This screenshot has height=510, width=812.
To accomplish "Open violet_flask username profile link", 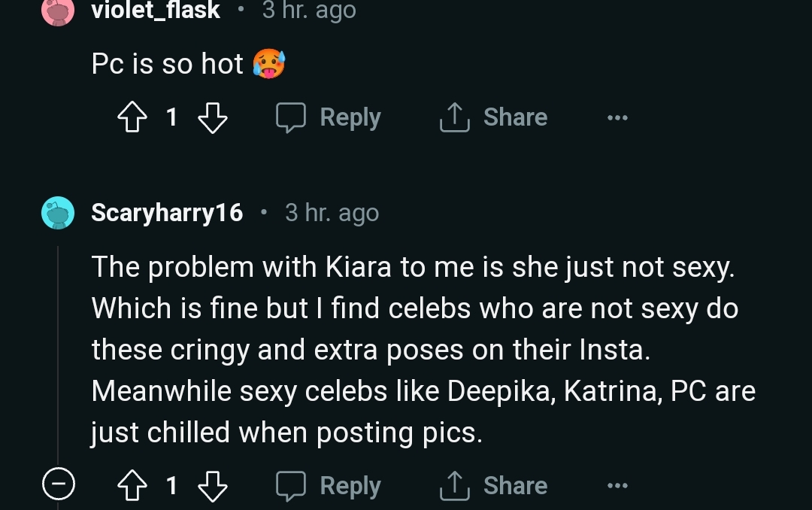I will click(x=156, y=11).
